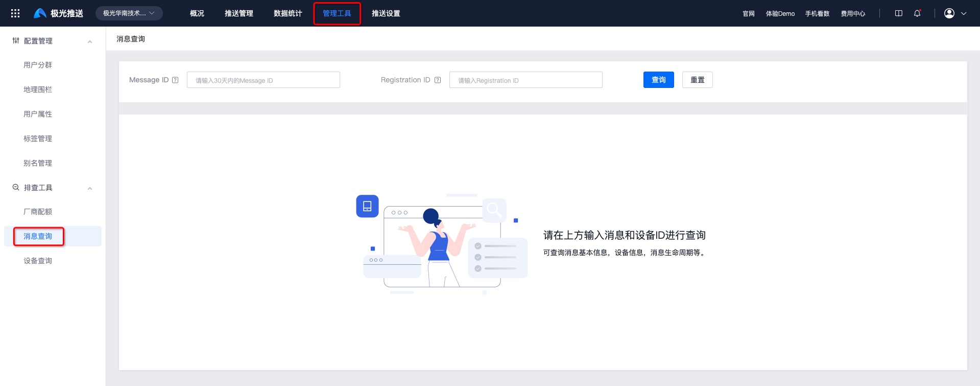This screenshot has height=386, width=980.
Task: Go to 费用中心
Action: coord(853,14)
